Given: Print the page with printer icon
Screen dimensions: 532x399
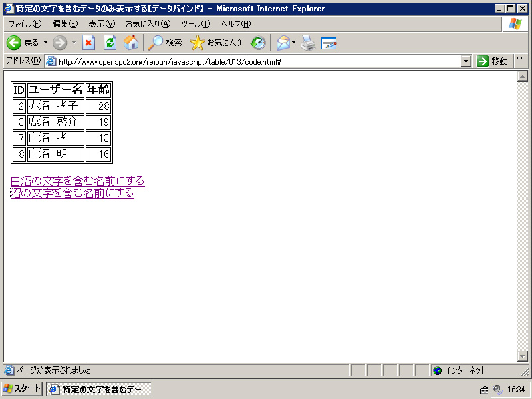Looking at the screenshot, I should 308,43.
